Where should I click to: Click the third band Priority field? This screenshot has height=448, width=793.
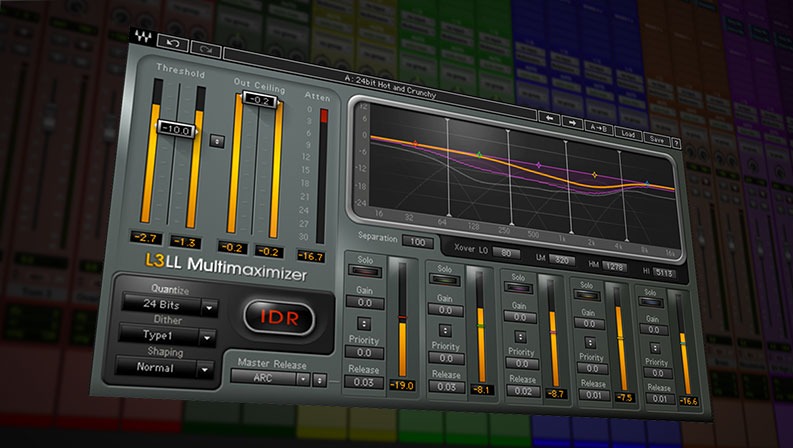coord(522,364)
